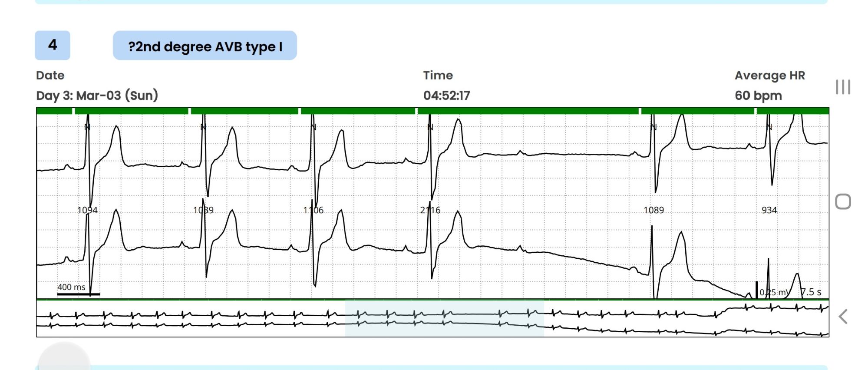Image resolution: width=868 pixels, height=370 pixels.
Task: Select the ?2nd degree AVB type I tag
Action: 205,46
